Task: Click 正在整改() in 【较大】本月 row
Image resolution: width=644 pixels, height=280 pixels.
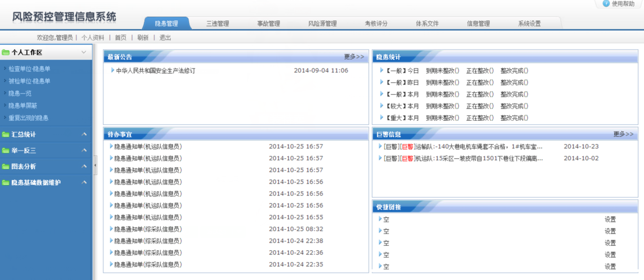Action: pyautogui.click(x=480, y=106)
